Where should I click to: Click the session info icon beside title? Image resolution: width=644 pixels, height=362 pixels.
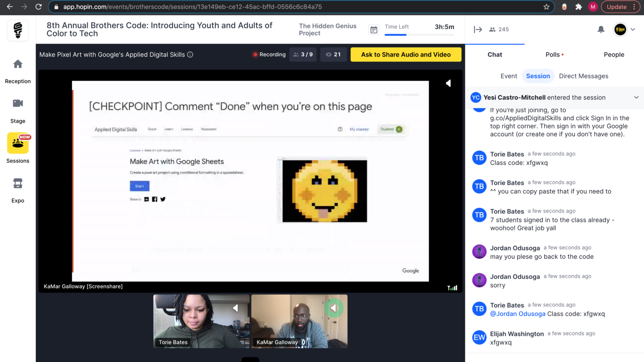pos(190,55)
